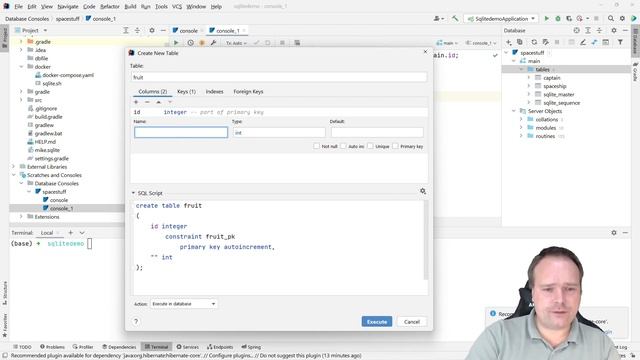Focus the column Name field
This screenshot has height=360, width=640.
point(181,132)
